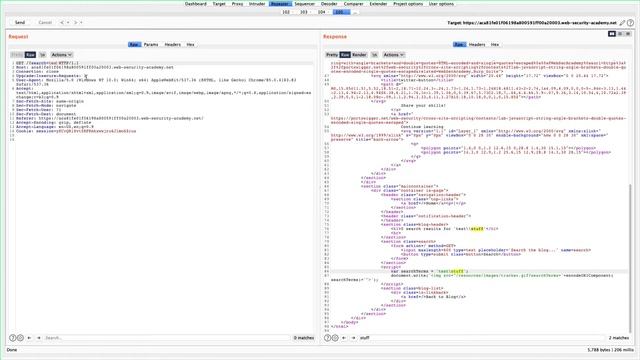The image size is (640, 360).
Task: Click the request search input field
Action: (167, 338)
